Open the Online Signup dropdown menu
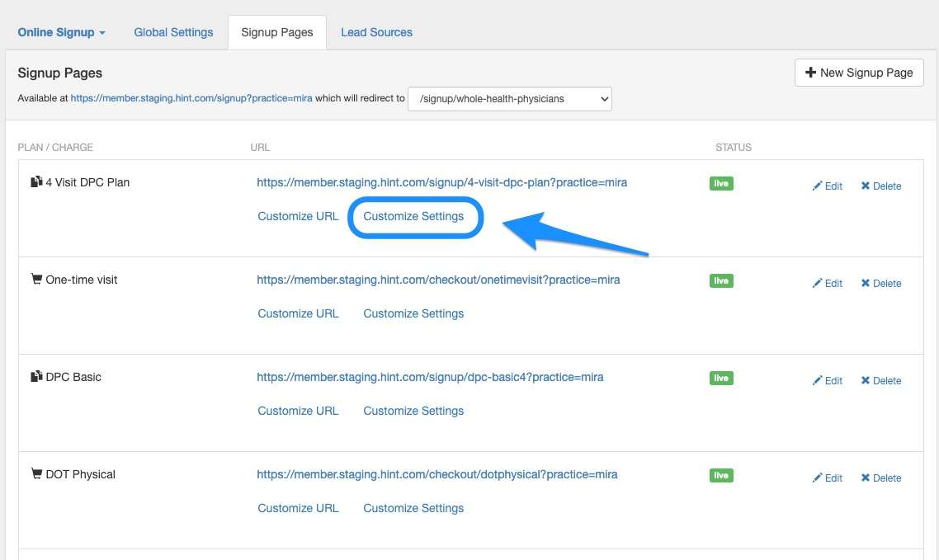The width and height of the screenshot is (939, 560). 61,32
